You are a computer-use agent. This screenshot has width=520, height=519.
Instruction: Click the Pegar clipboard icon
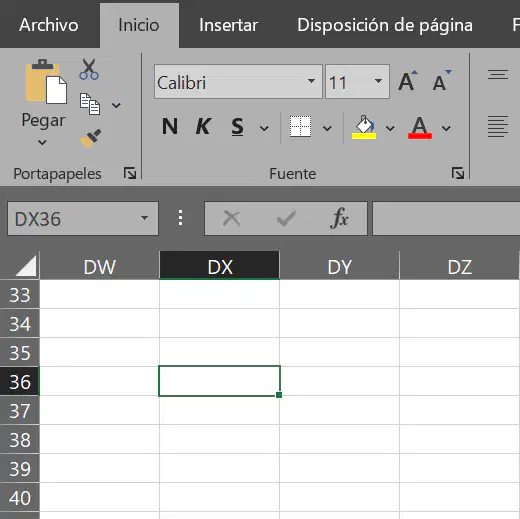pyautogui.click(x=46, y=82)
